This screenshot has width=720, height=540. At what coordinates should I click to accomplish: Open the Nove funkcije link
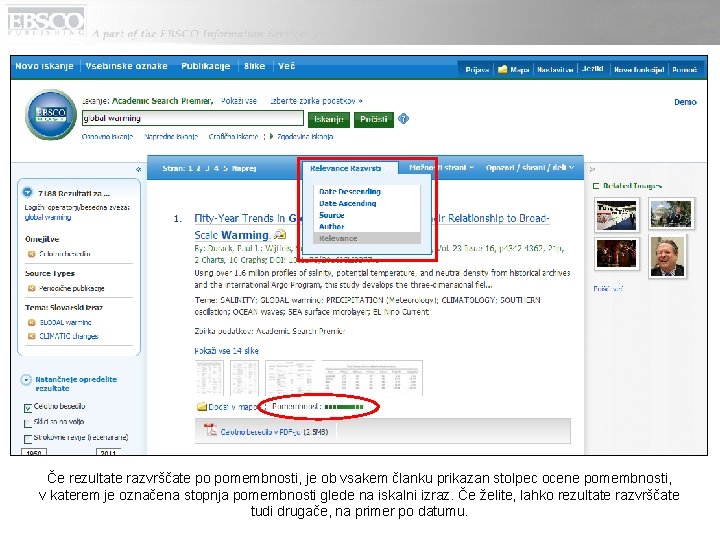tap(639, 70)
